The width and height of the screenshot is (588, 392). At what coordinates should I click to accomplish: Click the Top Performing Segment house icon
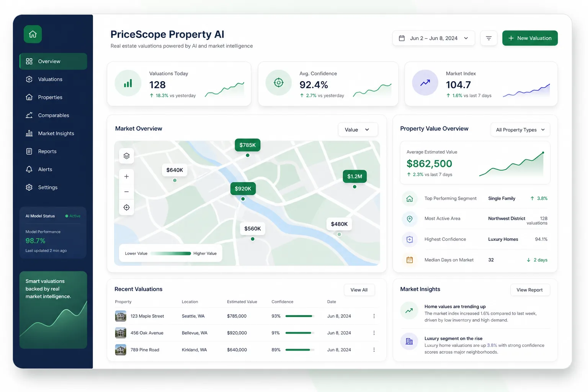click(x=410, y=199)
